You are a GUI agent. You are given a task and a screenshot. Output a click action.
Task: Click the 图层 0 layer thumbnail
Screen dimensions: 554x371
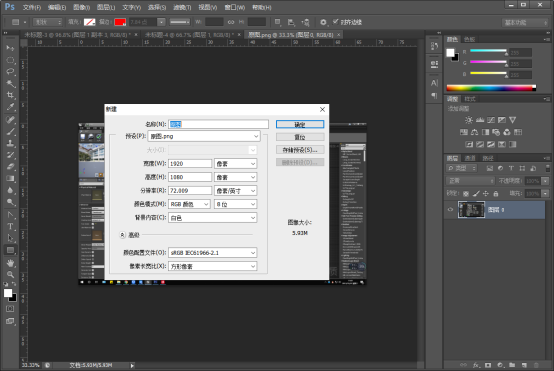[471, 210]
